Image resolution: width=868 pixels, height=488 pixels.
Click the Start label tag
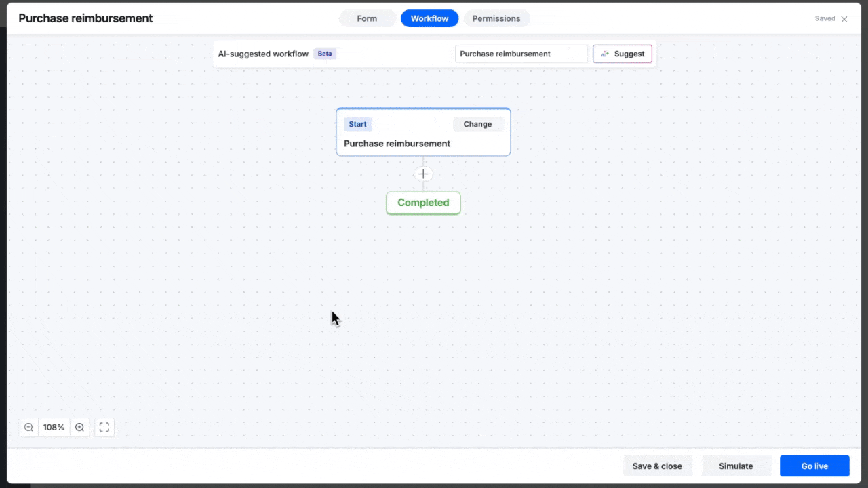click(358, 124)
